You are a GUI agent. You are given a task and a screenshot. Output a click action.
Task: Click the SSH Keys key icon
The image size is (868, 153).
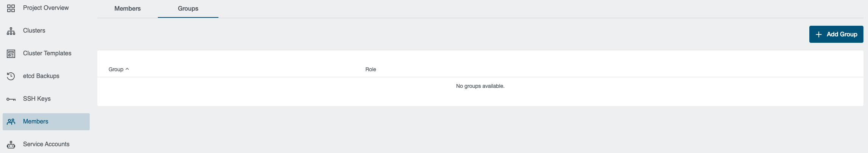pyautogui.click(x=11, y=99)
